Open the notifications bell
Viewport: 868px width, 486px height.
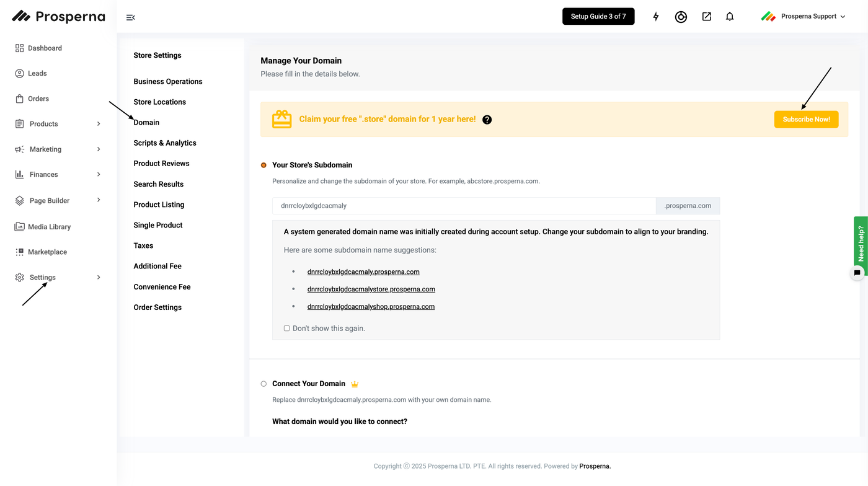point(730,17)
